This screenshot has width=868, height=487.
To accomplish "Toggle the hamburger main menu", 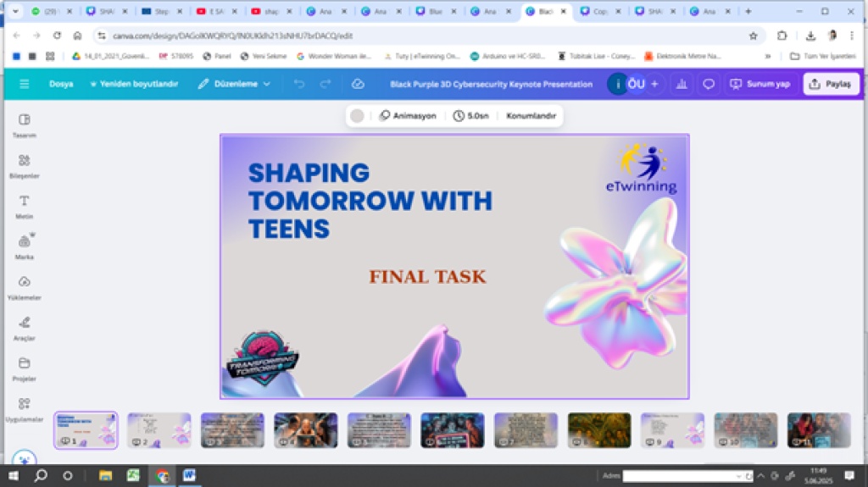I will [24, 84].
